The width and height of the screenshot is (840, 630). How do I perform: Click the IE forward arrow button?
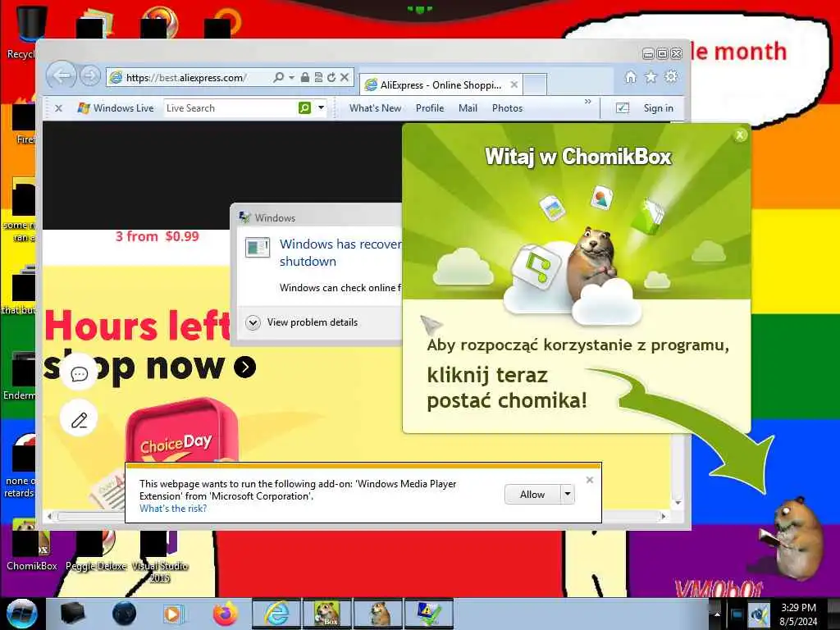pos(90,76)
